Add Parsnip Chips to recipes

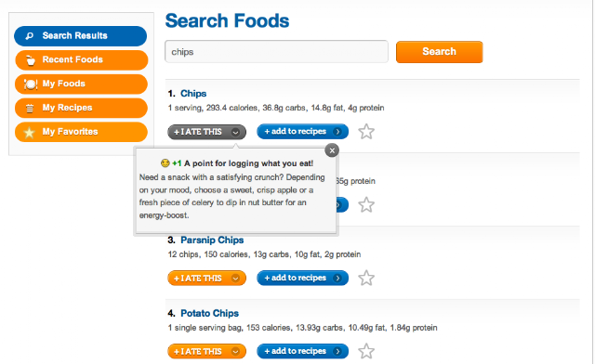302,278
